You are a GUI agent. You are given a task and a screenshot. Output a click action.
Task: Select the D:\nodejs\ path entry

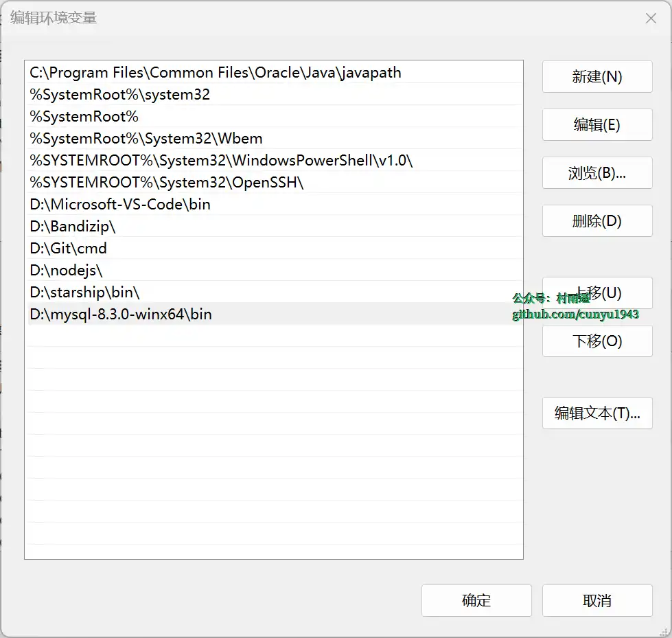tap(66, 271)
